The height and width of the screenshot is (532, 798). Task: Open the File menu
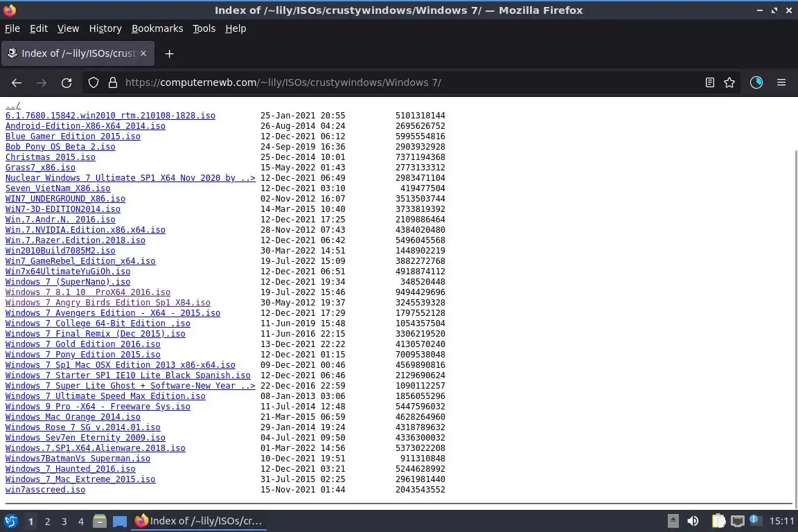pyautogui.click(x=12, y=28)
